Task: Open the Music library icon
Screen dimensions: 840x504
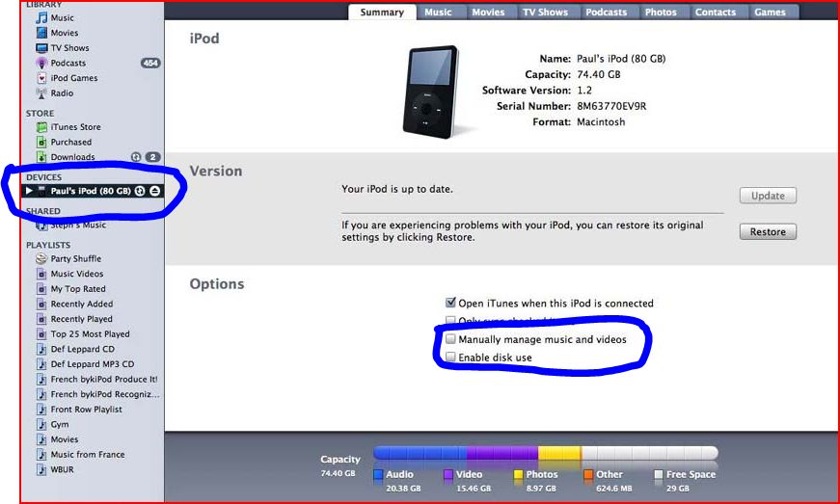Action: 41,18
